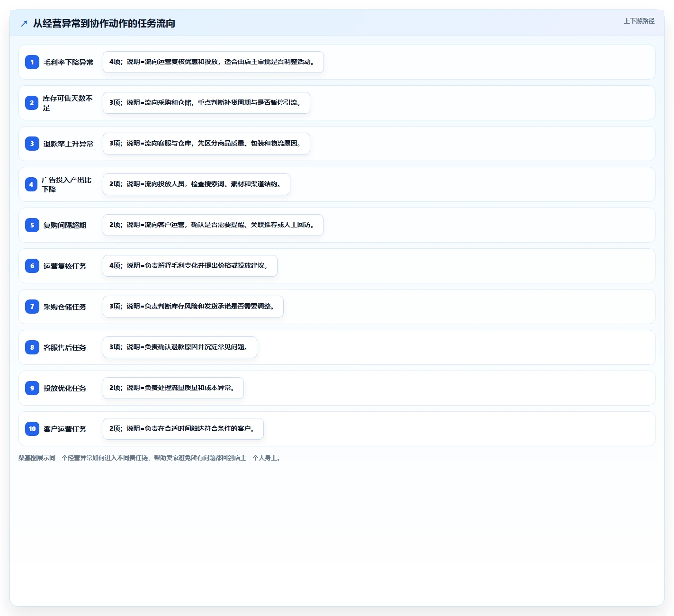
Task: Click number badge 9 for 投放优化任务
Action: click(32, 388)
